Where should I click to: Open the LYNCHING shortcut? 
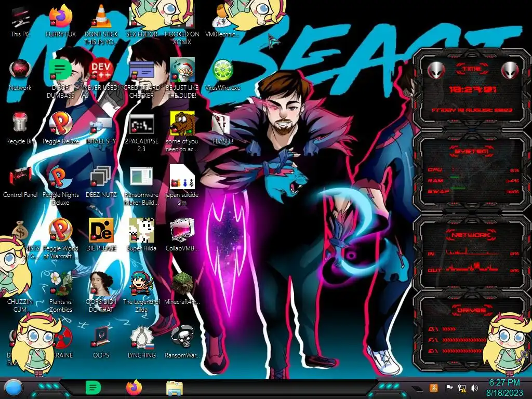pyautogui.click(x=141, y=343)
